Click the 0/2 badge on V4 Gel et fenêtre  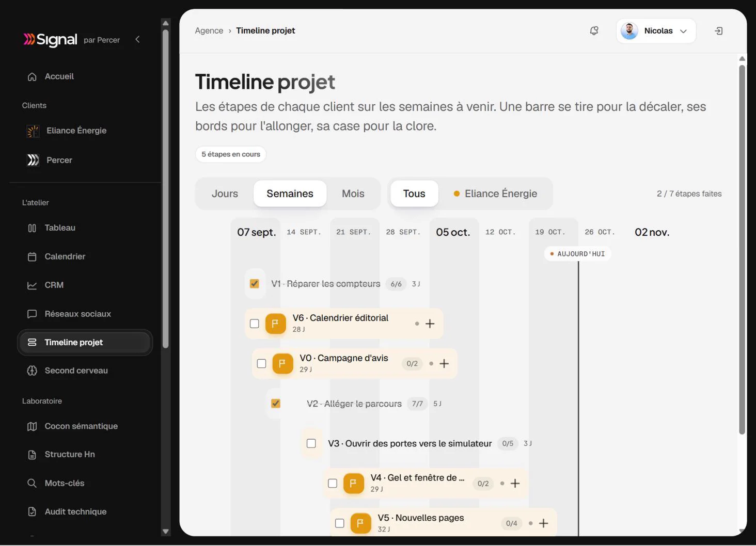coord(483,484)
